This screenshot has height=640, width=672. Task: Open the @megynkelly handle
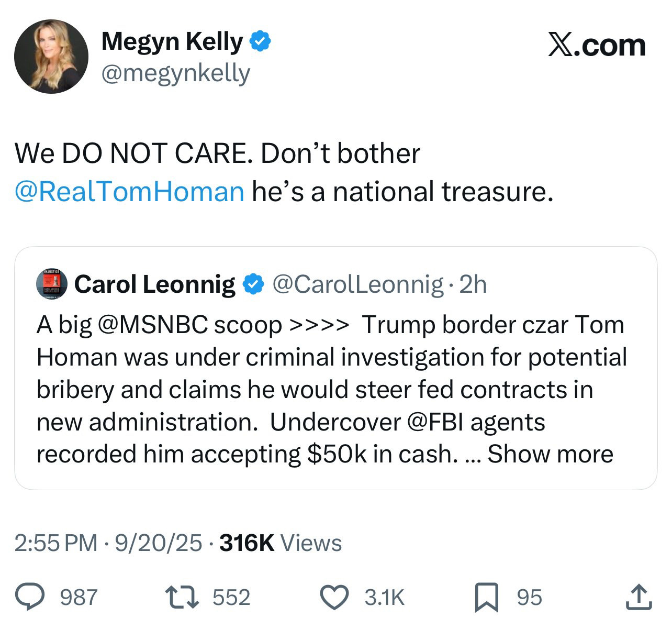(x=175, y=73)
